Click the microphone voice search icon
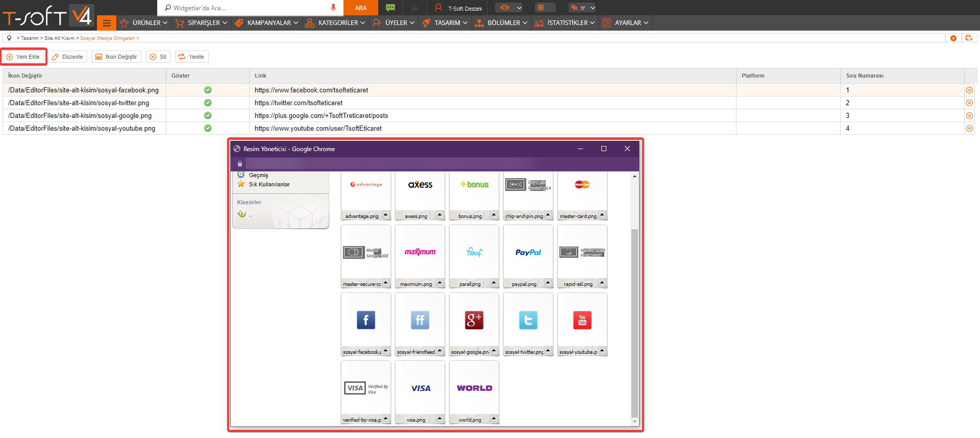This screenshot has height=438, width=980. coord(333,8)
